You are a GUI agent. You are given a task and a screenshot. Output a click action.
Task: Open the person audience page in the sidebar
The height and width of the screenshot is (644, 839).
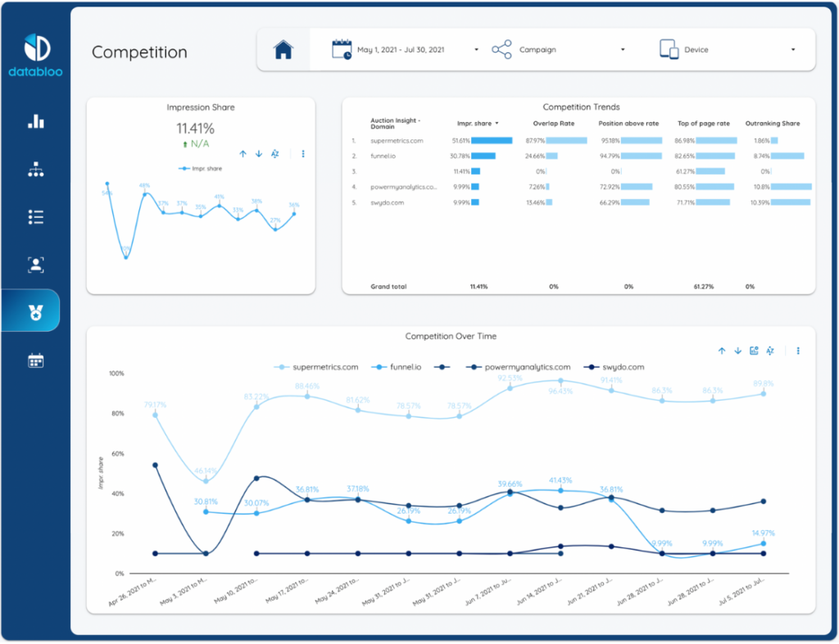tap(36, 265)
